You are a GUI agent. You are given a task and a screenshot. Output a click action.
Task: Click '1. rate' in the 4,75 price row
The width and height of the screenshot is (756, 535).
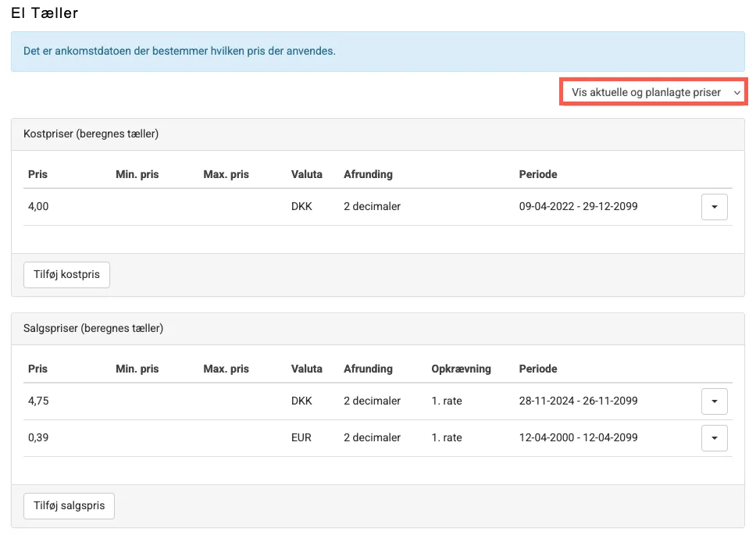pyautogui.click(x=447, y=401)
